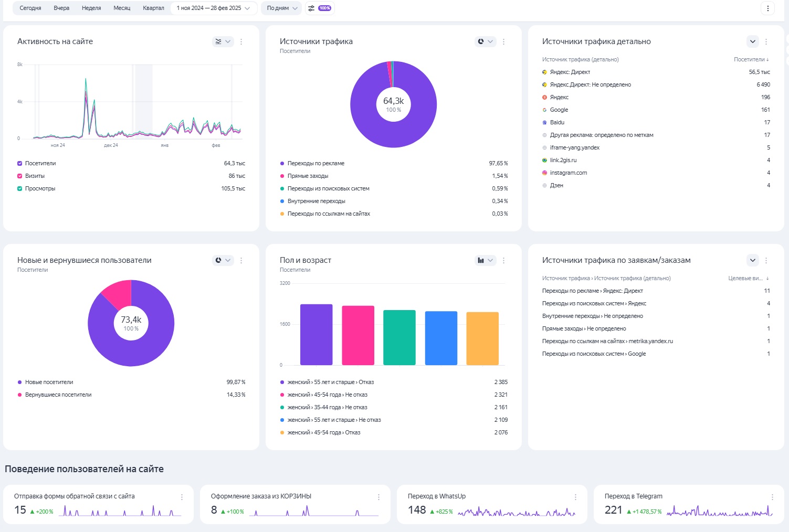Click the pink bar in Пол и возраст chart
The image size is (789, 532).
tap(358, 335)
